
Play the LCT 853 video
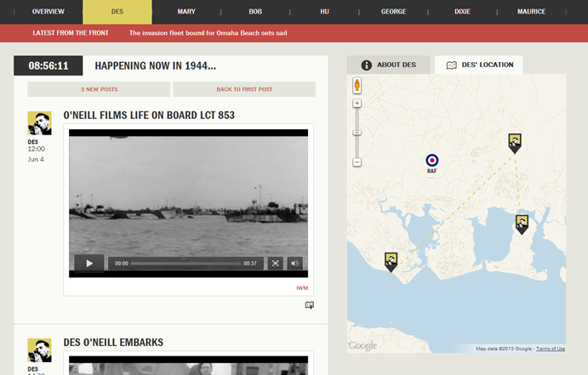tap(89, 264)
